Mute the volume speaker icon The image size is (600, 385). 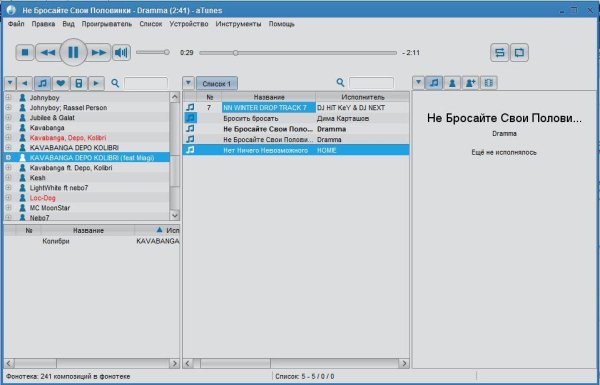click(x=121, y=52)
